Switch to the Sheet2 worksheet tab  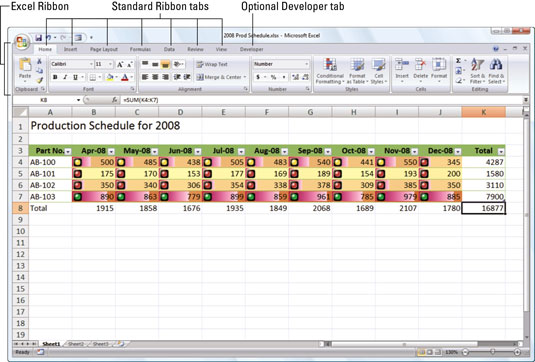click(75, 344)
